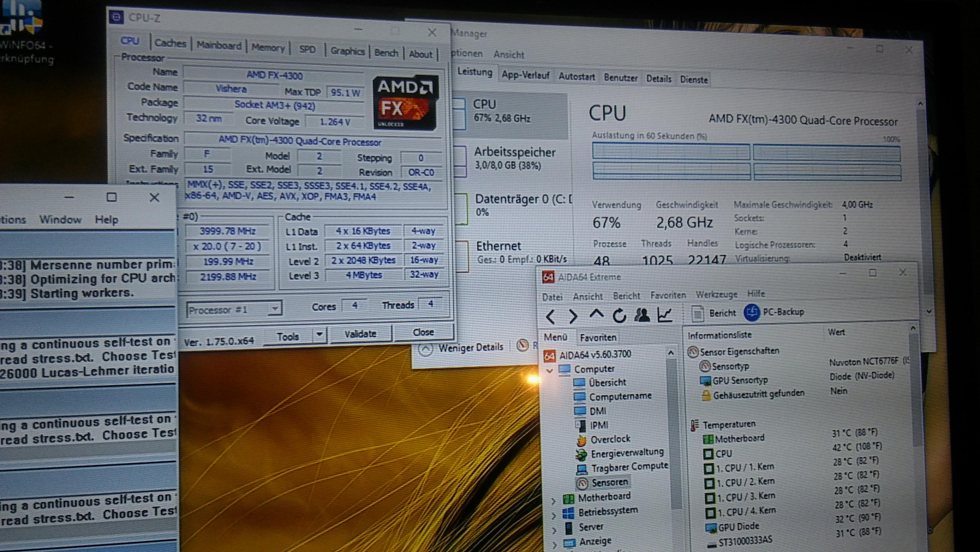Click Weniger Details in Task Manager
Image resolution: width=980 pixels, height=552 pixels.
click(470, 347)
